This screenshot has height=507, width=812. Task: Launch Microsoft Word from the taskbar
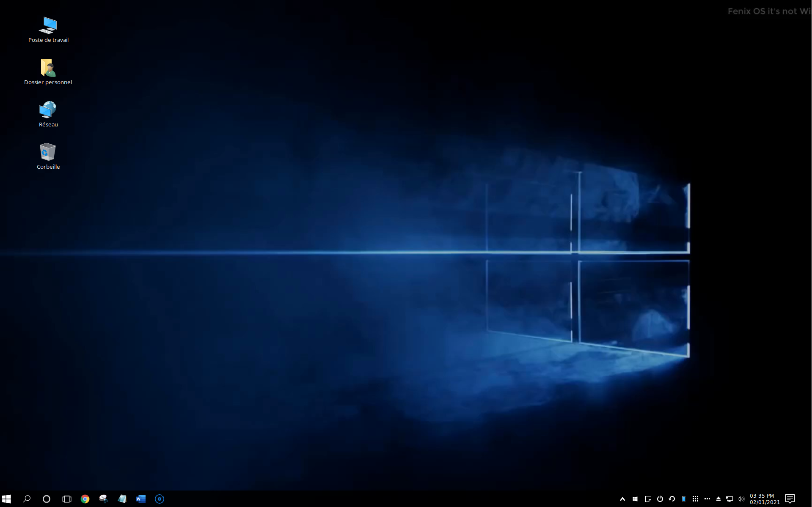[141, 499]
